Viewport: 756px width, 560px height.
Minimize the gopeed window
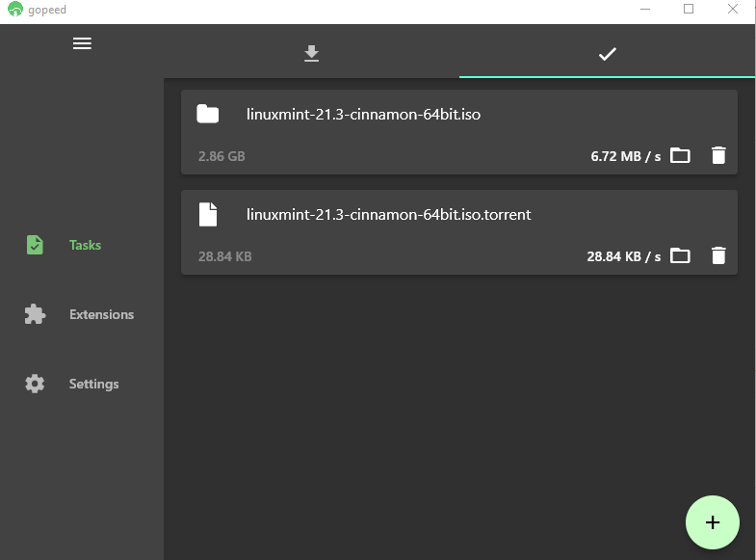(645, 10)
